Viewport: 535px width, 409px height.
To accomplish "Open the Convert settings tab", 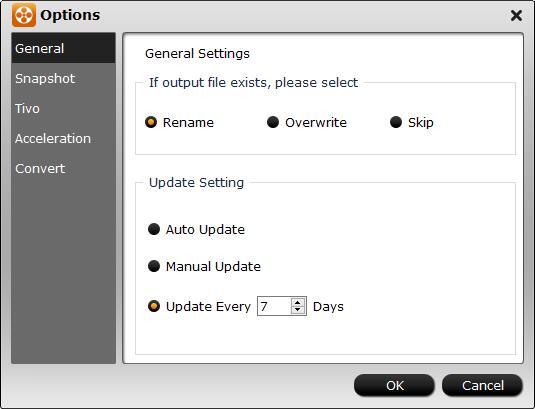I will (x=63, y=169).
